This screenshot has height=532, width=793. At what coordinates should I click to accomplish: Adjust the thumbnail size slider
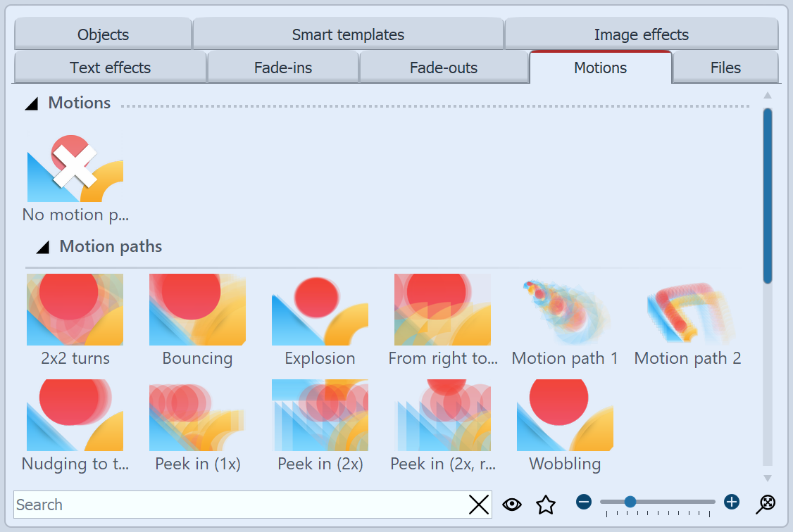pyautogui.click(x=629, y=502)
